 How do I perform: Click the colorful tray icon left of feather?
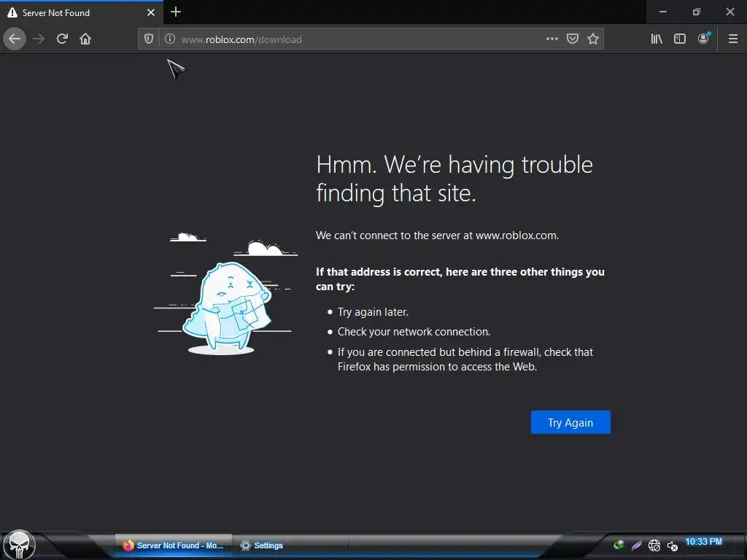point(619,545)
